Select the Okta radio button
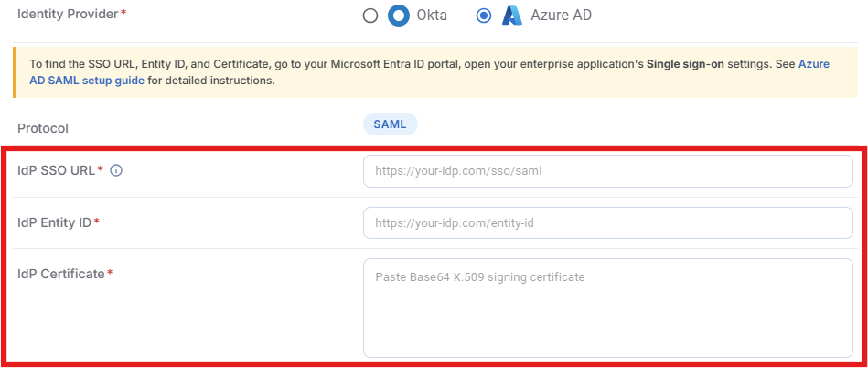This screenshot has height=368, width=868. 370,16
